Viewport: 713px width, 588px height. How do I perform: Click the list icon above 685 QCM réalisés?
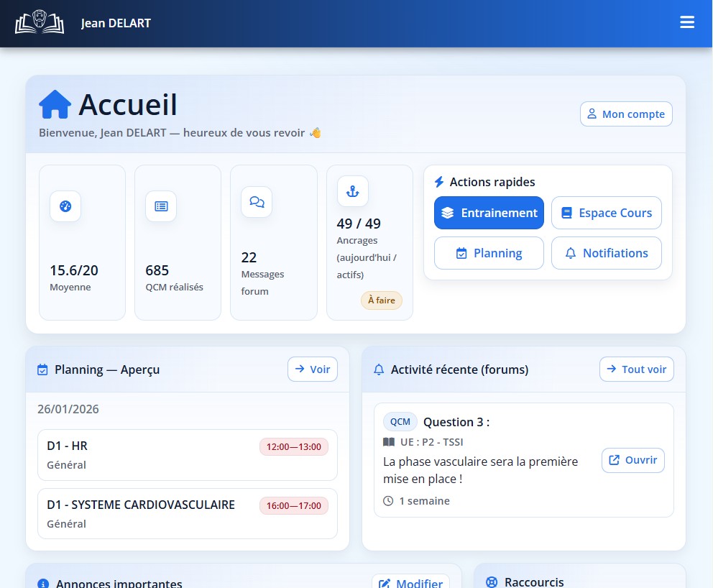(161, 206)
